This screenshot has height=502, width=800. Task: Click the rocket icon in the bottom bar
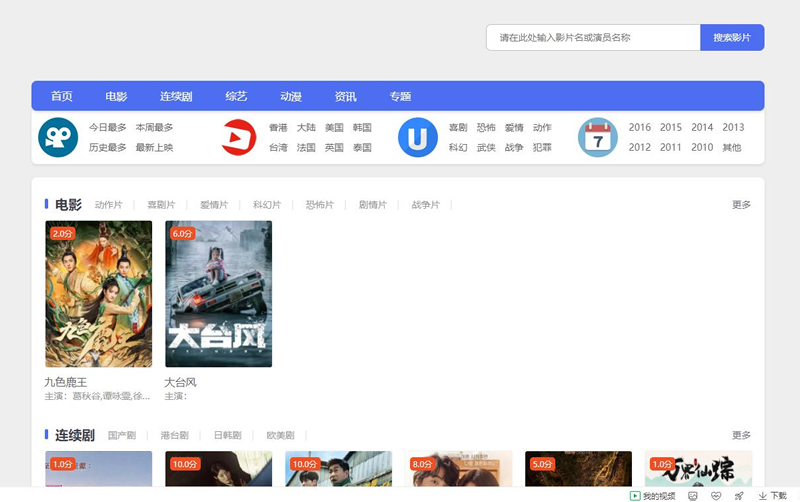click(739, 495)
